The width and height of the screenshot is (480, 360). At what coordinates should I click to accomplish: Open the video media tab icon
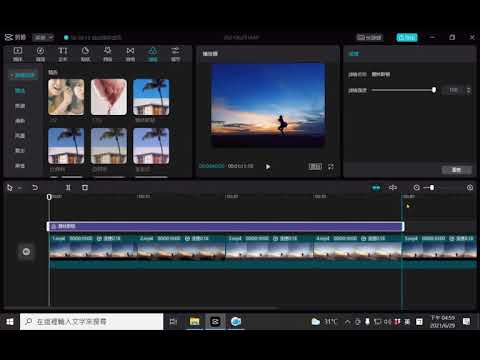click(18, 54)
